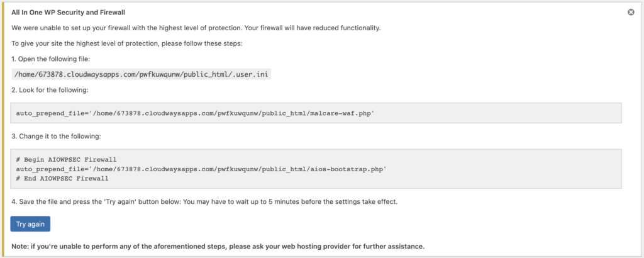Screen dimensions: 644x258
Task: Click the malcare-waf.php auto_prepend_file code block
Action: (316, 113)
